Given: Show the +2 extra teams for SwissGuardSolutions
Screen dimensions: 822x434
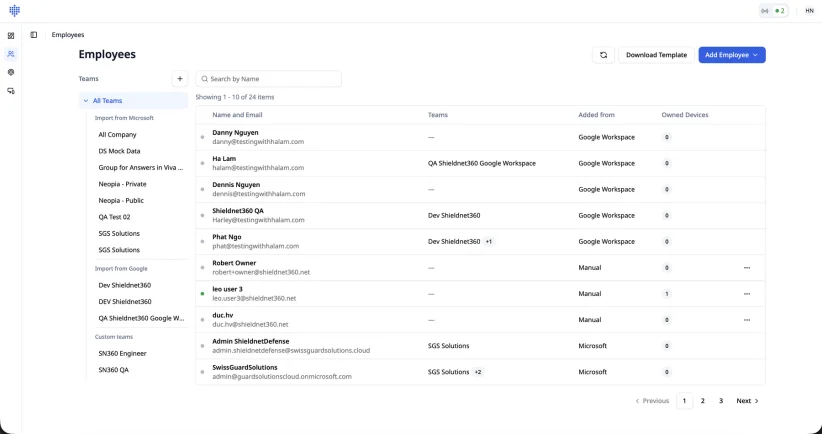Looking at the screenshot, I should [x=478, y=372].
